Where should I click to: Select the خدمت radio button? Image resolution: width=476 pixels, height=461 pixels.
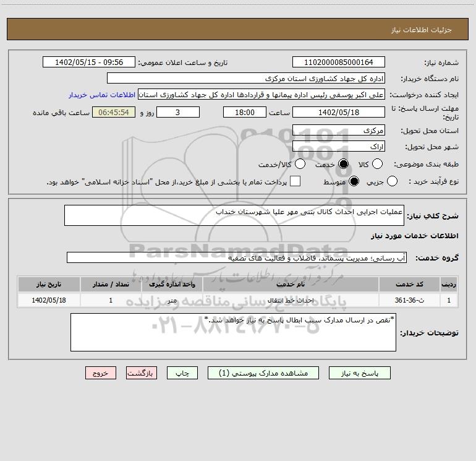click(x=344, y=164)
